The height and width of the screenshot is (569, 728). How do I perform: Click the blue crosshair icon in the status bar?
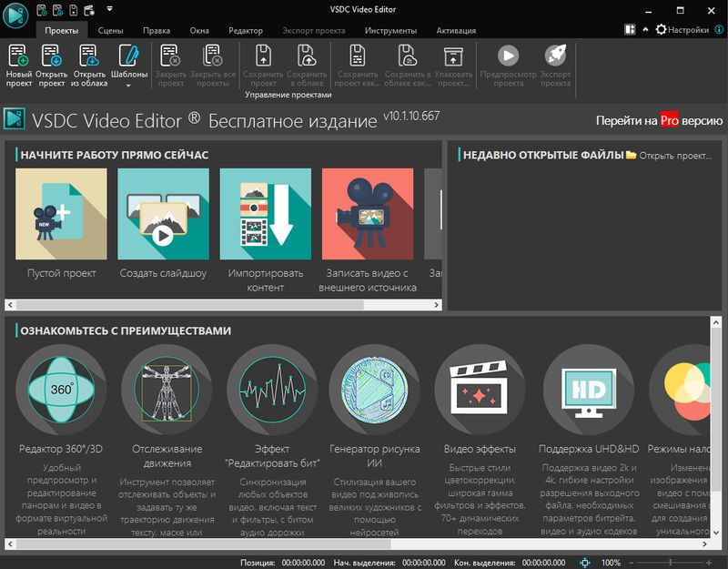(583, 561)
